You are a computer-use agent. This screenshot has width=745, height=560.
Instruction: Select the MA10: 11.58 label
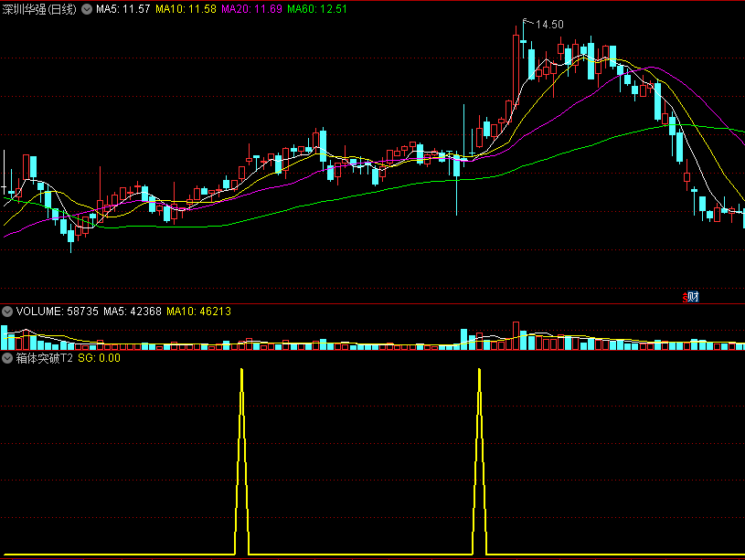click(x=186, y=9)
